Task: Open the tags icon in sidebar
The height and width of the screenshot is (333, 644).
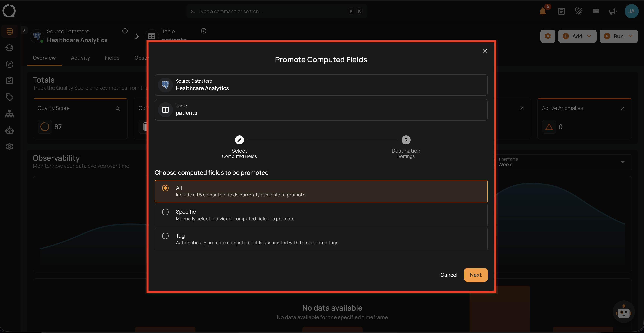Action: click(x=10, y=97)
